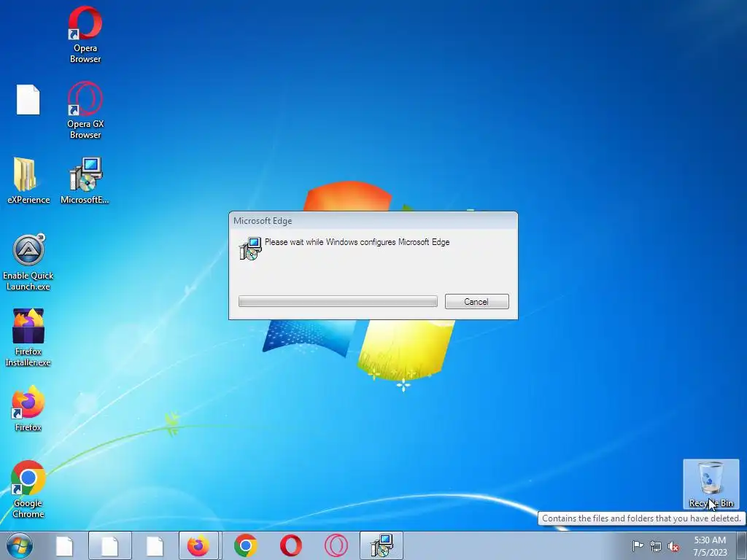747x560 pixels.
Task: Launch Chrome from the taskbar
Action: coord(245,545)
